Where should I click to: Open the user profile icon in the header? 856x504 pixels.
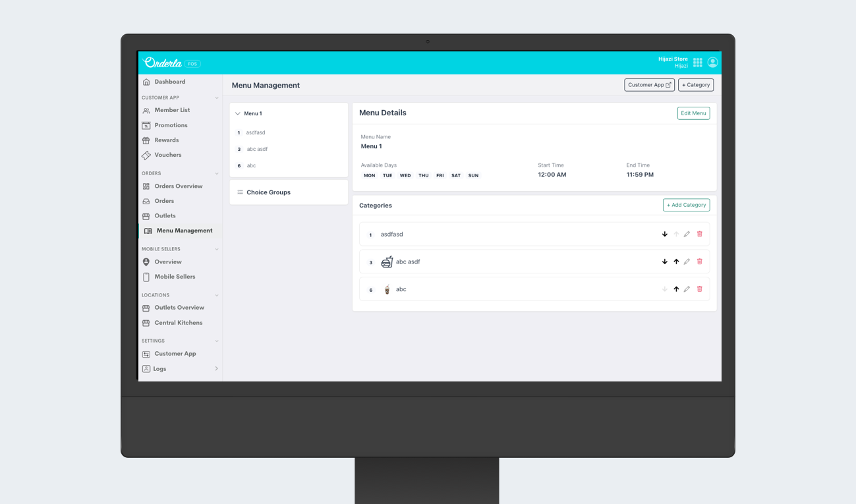click(x=712, y=62)
